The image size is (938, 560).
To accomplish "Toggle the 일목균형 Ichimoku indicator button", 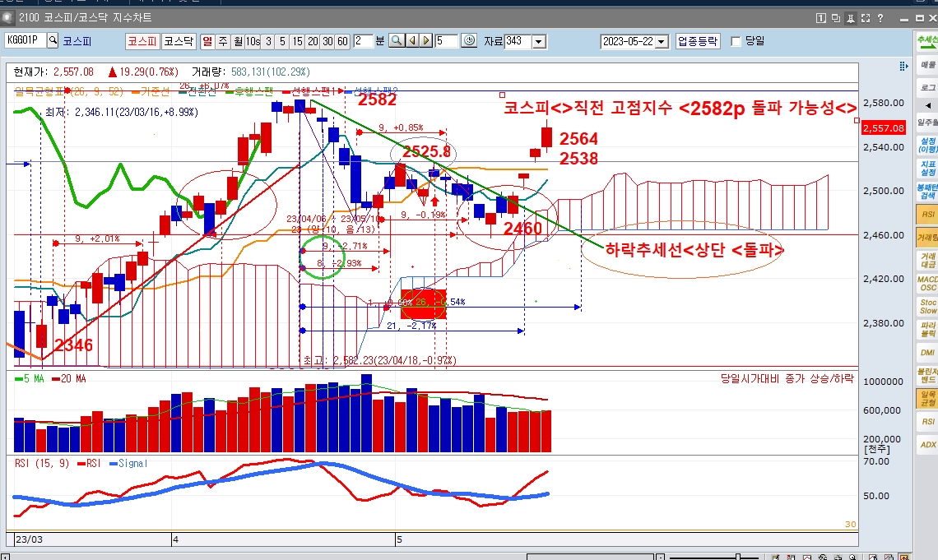I will (x=927, y=399).
